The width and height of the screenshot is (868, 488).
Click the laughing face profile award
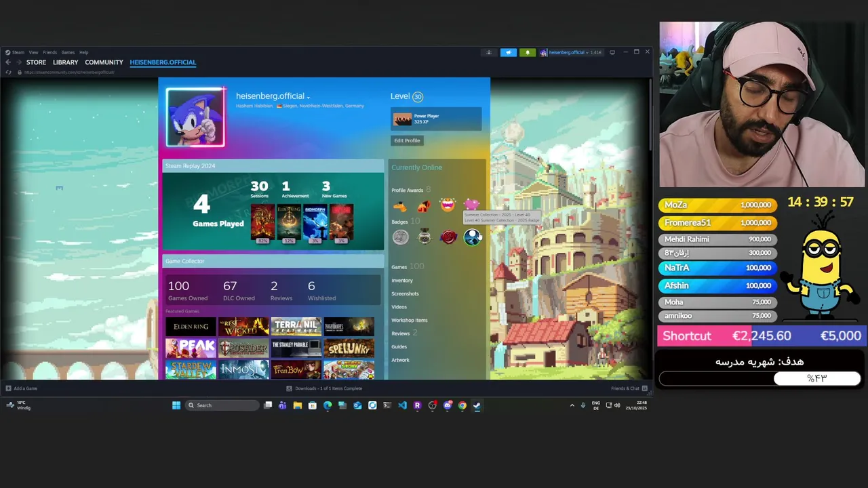[x=448, y=205]
